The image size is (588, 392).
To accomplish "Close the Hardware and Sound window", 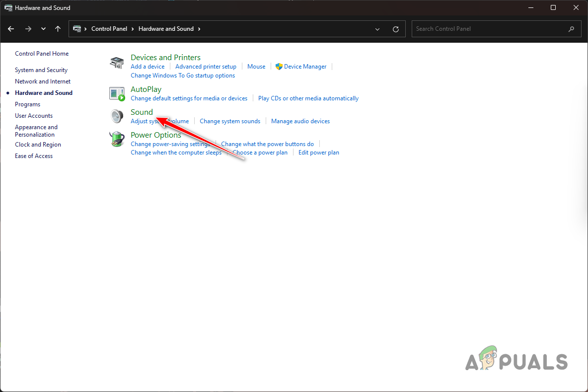I will pyautogui.click(x=576, y=8).
